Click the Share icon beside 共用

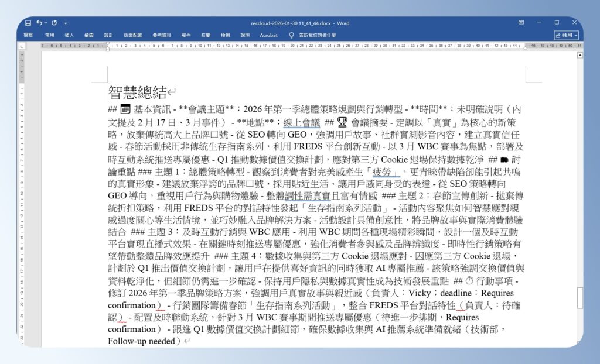[558, 36]
